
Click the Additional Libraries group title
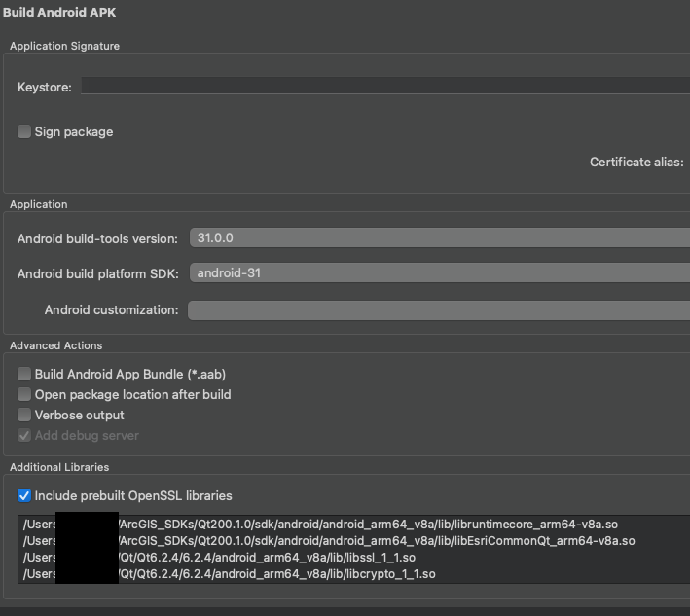click(59, 467)
